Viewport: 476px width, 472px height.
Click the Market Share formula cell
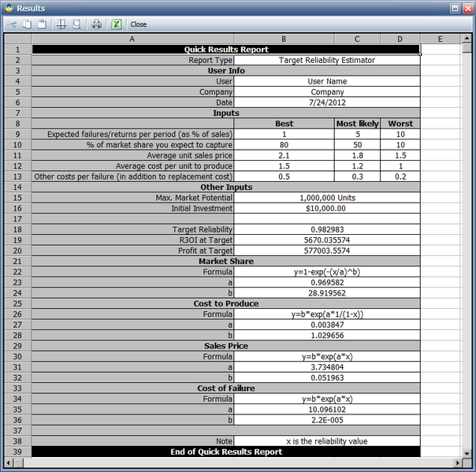pyautogui.click(x=326, y=271)
